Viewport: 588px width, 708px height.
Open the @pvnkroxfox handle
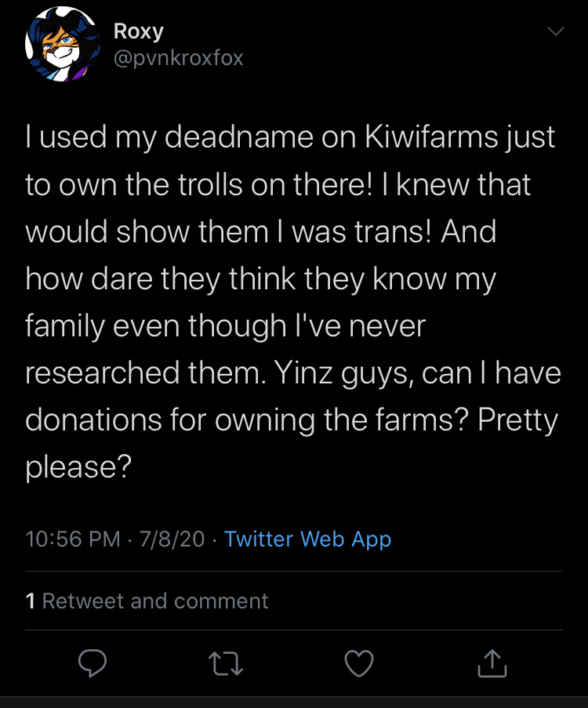pos(179,58)
